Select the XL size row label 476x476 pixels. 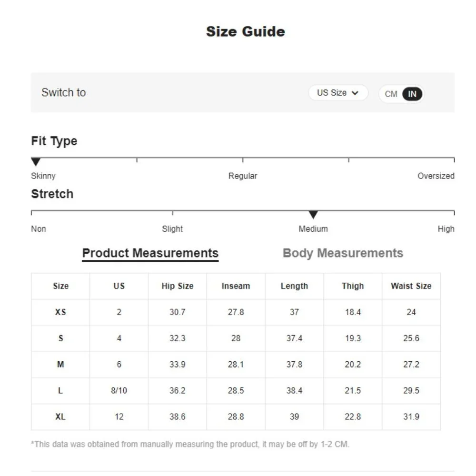pyautogui.click(x=60, y=417)
